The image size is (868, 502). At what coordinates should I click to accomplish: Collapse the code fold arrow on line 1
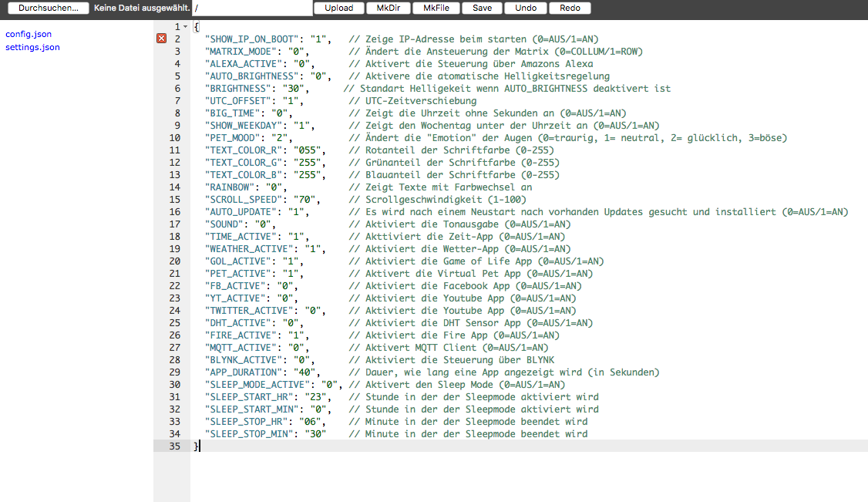click(x=185, y=27)
